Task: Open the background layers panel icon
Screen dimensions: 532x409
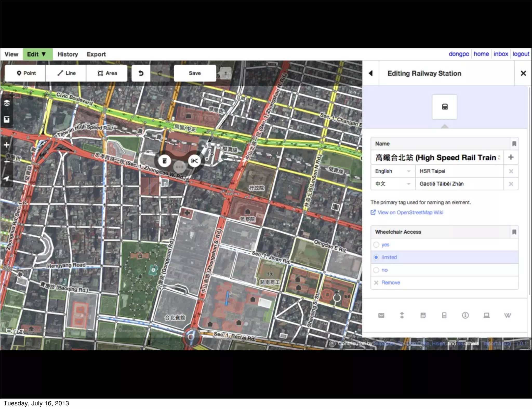Action: click(x=7, y=103)
